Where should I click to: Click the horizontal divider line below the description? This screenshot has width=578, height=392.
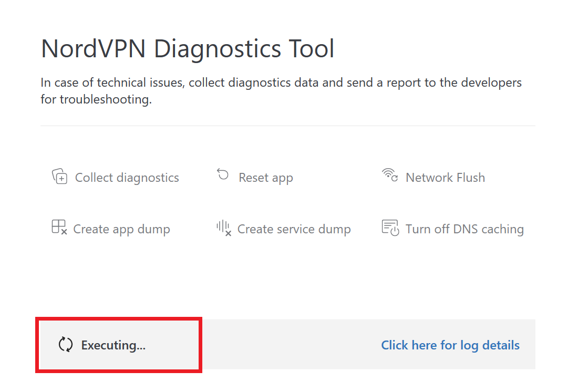pos(287,126)
